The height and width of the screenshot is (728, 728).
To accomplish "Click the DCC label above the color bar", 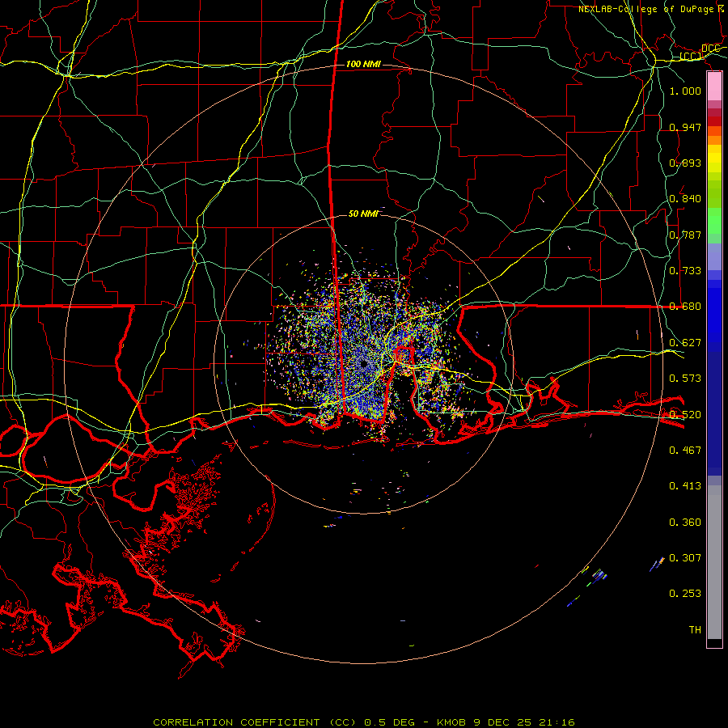I will (710, 49).
